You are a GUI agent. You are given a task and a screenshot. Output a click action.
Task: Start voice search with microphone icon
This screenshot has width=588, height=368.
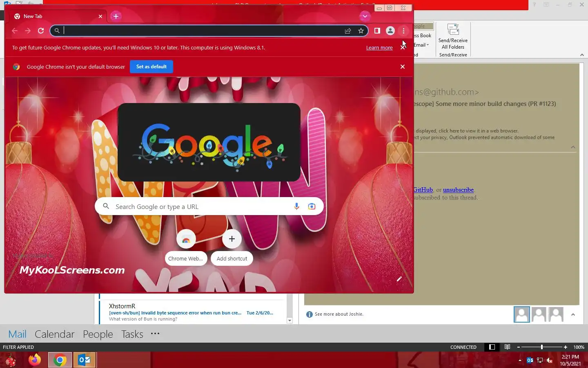[x=297, y=206]
